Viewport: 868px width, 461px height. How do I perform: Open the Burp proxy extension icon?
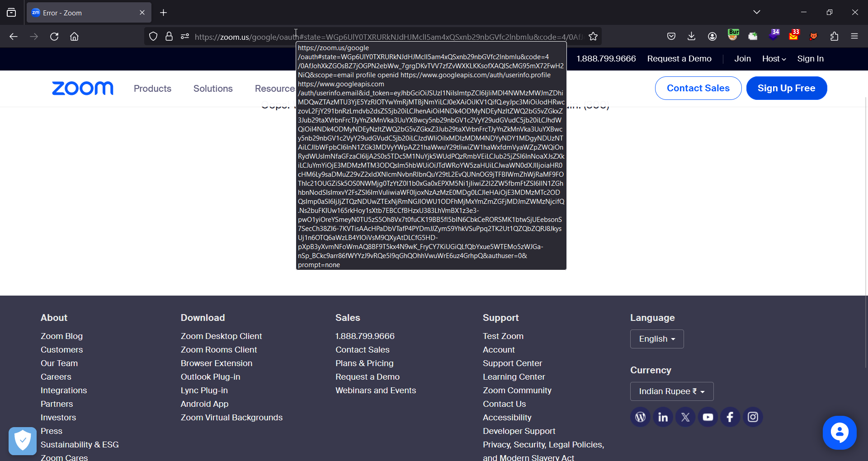click(733, 35)
